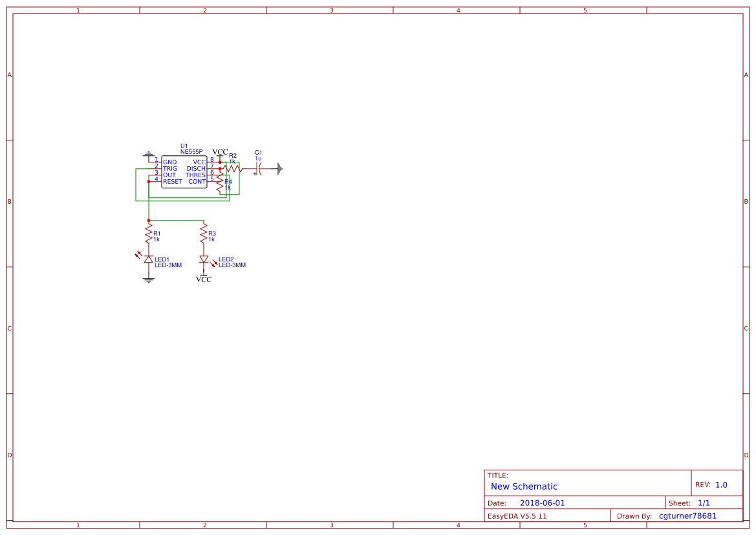Select capacitor C1 symbol
Image resolution: width=756 pixels, height=535 pixels.
pyautogui.click(x=257, y=168)
